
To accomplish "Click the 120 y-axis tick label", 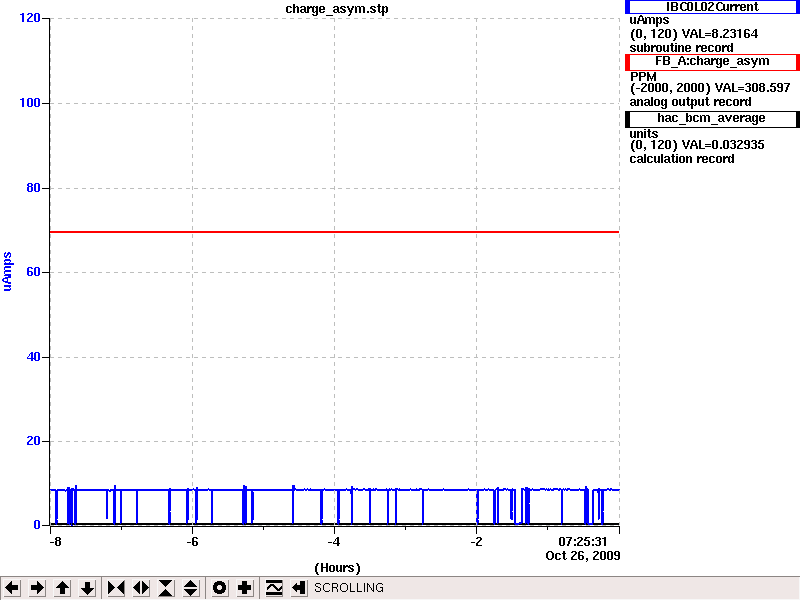I will click(30, 18).
